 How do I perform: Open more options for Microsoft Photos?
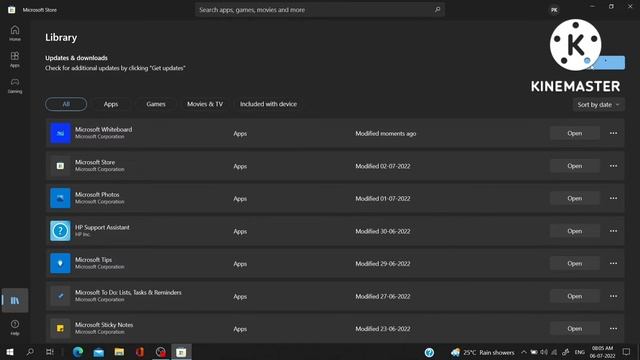[613, 198]
